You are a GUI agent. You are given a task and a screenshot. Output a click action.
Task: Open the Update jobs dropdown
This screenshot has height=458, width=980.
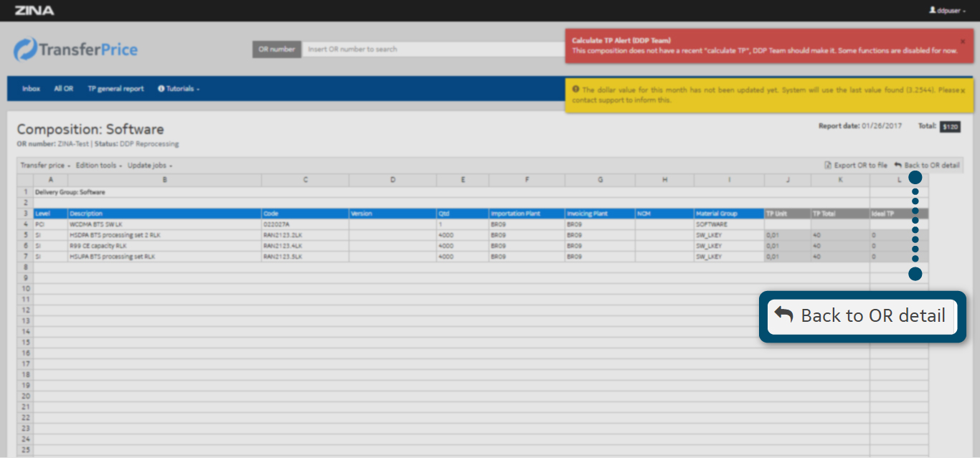click(150, 166)
